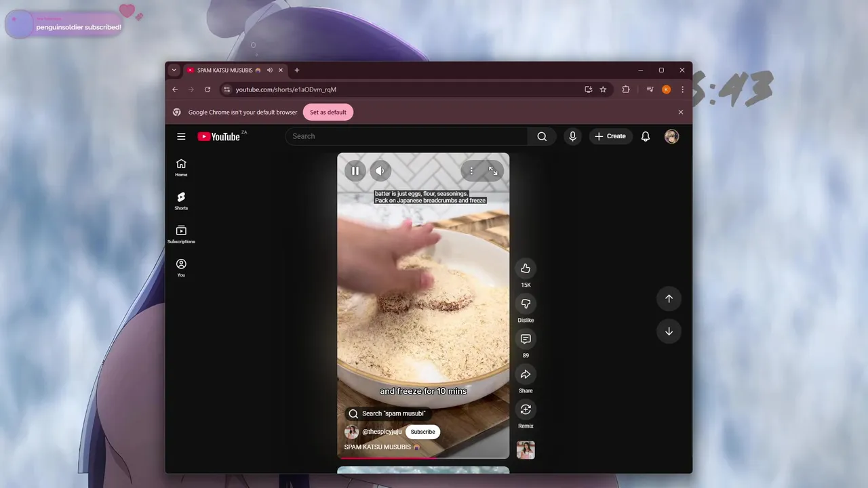The height and width of the screenshot is (488, 868).
Task: Open You in the sidebar
Action: point(181,268)
